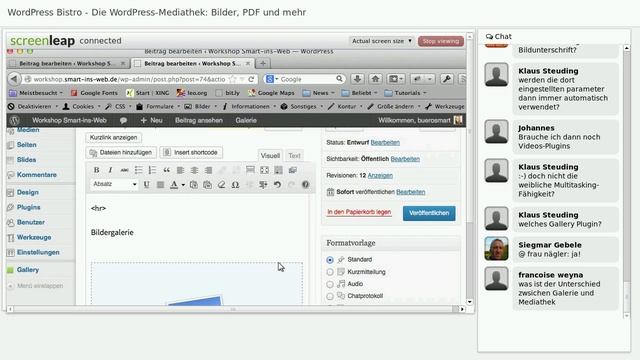Open Design in WordPress sidebar
This screenshot has width=640, height=360.
coord(28,192)
